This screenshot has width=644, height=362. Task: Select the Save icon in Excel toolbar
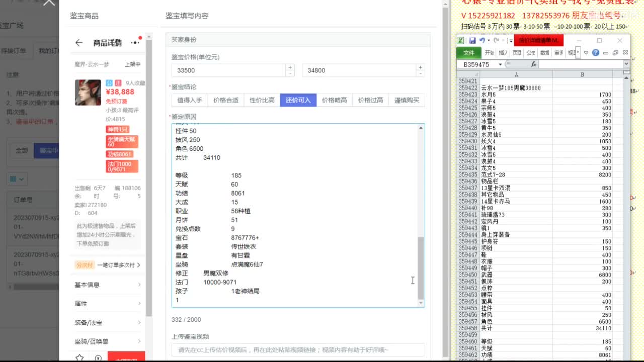tap(473, 41)
